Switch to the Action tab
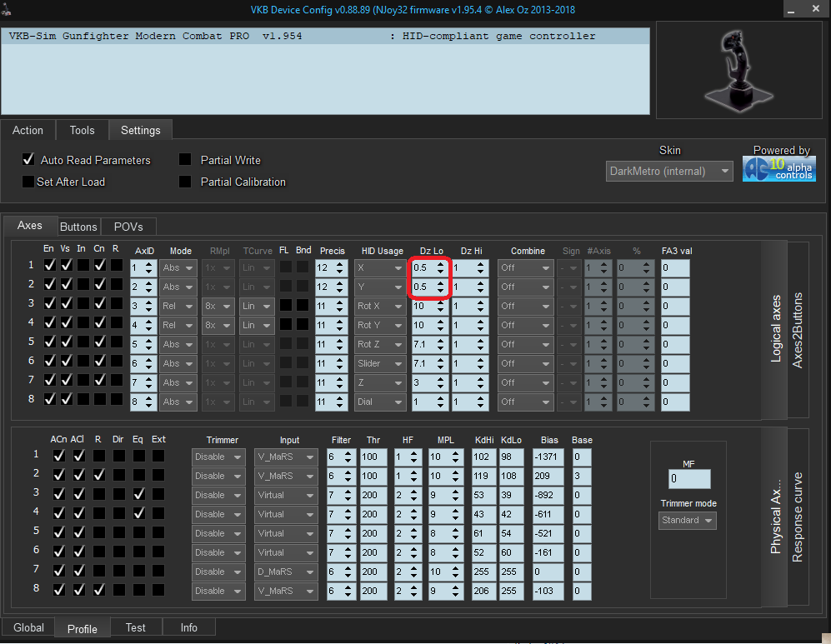Image resolution: width=831 pixels, height=644 pixels. pos(28,130)
